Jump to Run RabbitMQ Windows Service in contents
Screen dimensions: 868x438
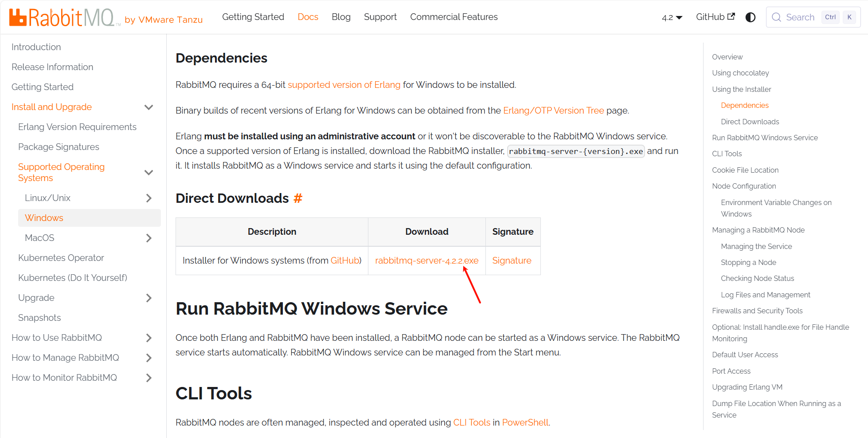click(x=765, y=138)
